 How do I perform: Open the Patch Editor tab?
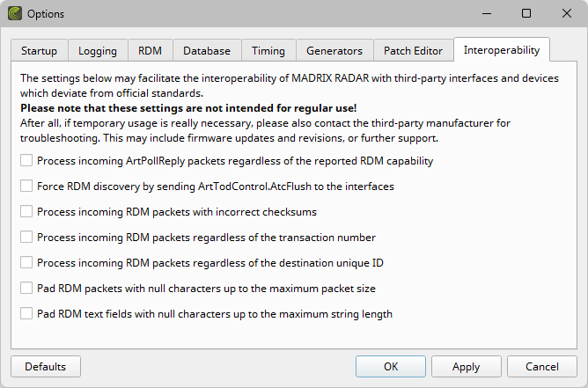point(413,50)
